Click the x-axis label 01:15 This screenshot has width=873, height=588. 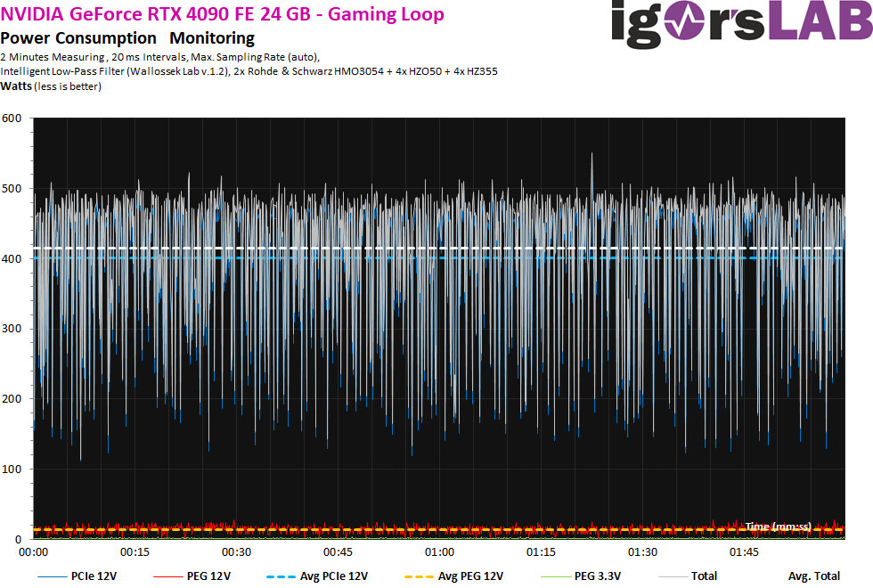click(x=542, y=551)
